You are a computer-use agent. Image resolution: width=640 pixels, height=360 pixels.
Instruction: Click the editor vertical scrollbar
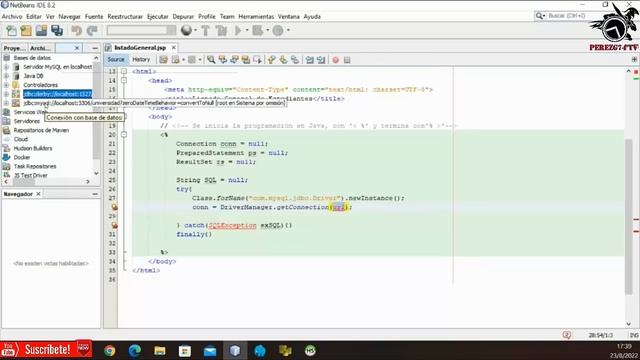point(629,216)
